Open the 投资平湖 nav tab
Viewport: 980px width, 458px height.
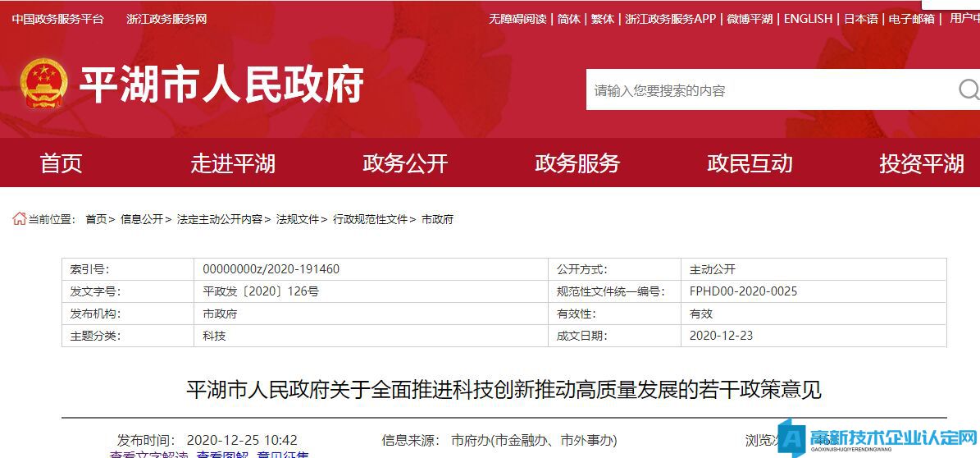coord(922,163)
